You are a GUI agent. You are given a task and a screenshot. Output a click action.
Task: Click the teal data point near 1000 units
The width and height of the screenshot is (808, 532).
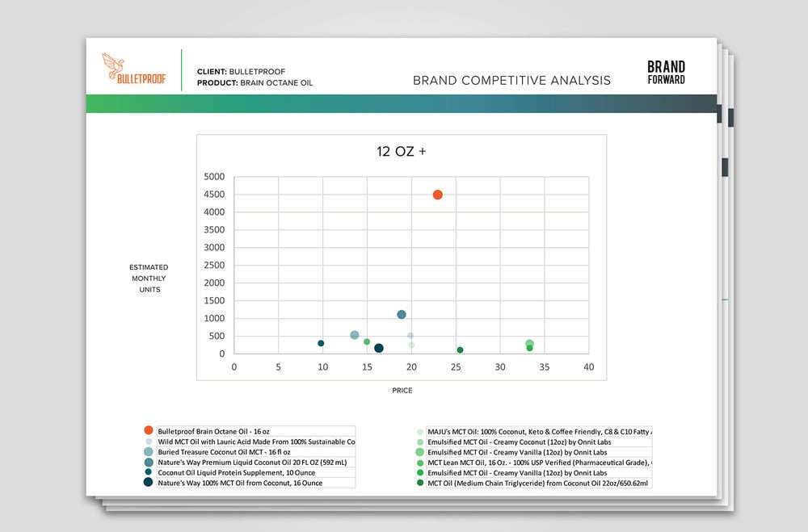tap(402, 315)
